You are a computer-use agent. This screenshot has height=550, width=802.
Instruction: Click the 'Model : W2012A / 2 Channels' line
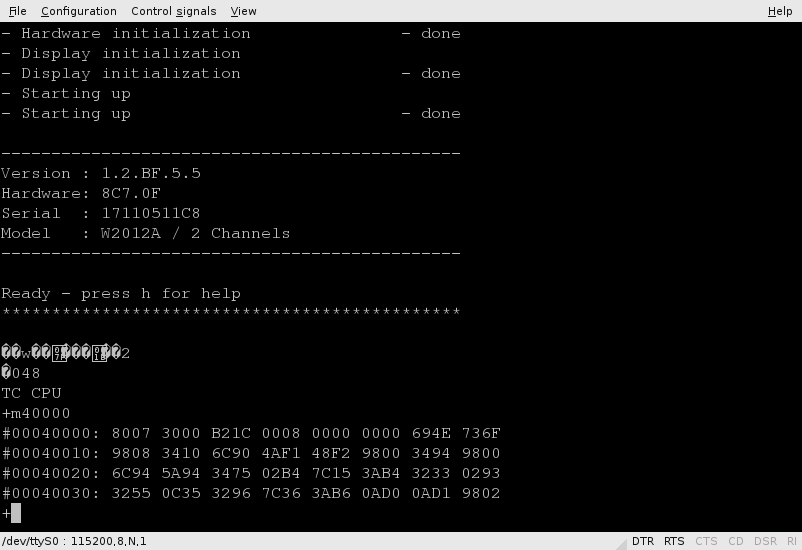(145, 233)
